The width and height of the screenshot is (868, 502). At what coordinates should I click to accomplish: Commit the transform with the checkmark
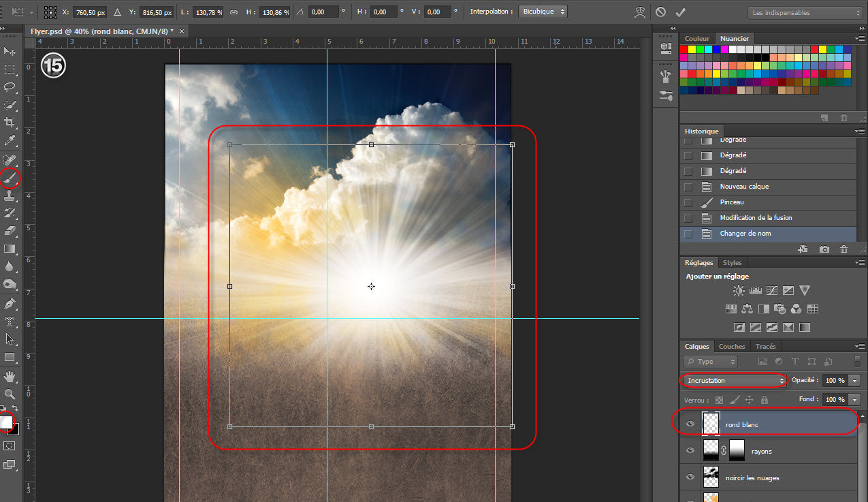pyautogui.click(x=680, y=12)
